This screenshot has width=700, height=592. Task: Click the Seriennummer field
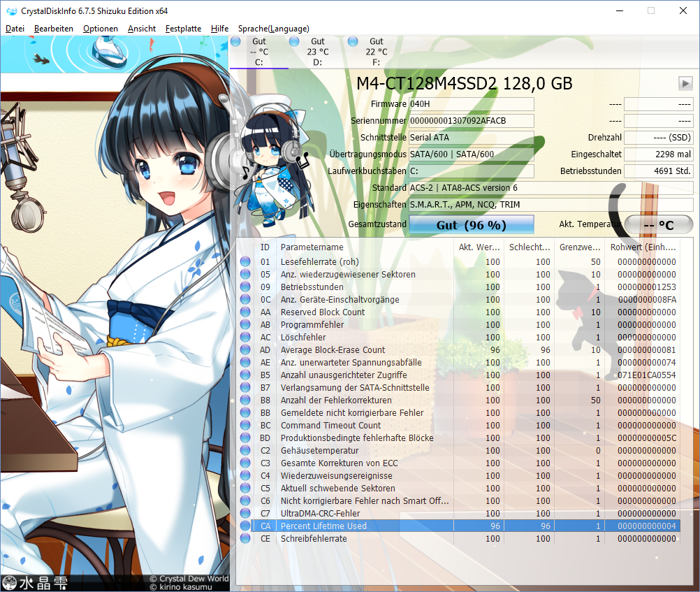point(472,121)
